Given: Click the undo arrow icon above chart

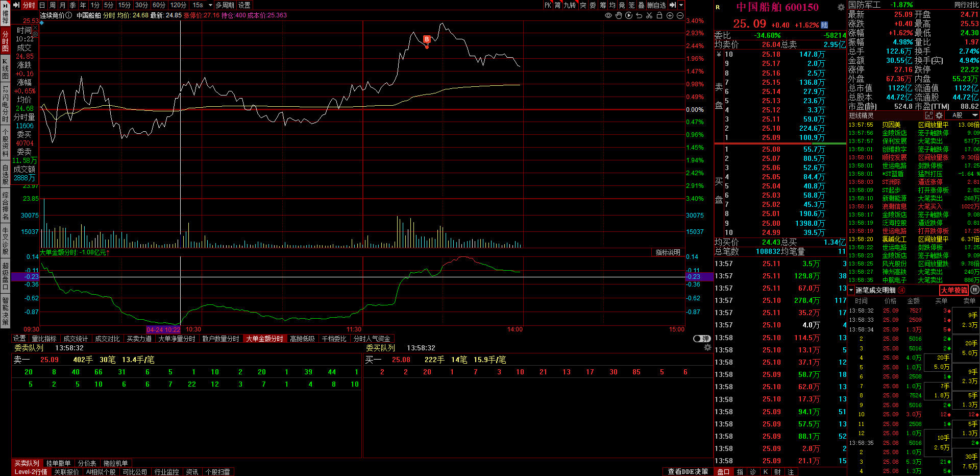Looking at the screenshot, I should (x=639, y=15).
